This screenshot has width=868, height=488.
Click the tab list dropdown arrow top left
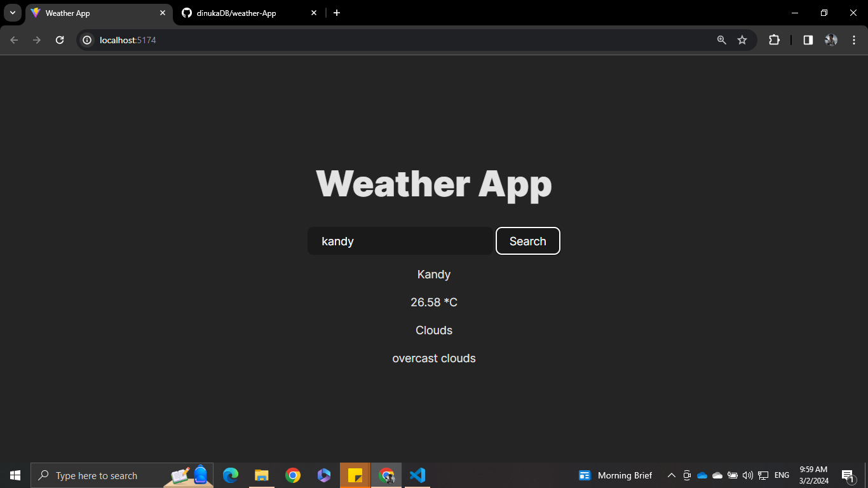(12, 12)
